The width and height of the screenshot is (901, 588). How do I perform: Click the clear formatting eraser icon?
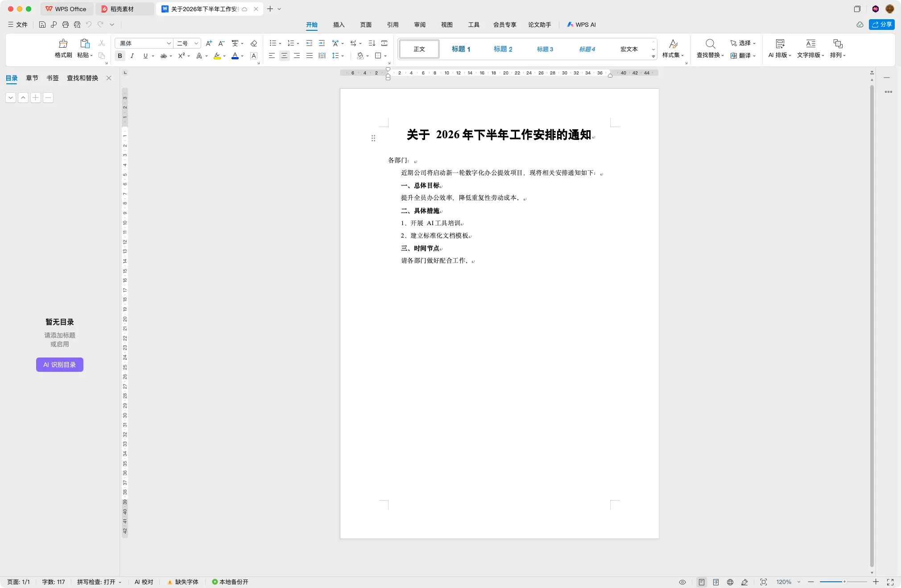(254, 43)
